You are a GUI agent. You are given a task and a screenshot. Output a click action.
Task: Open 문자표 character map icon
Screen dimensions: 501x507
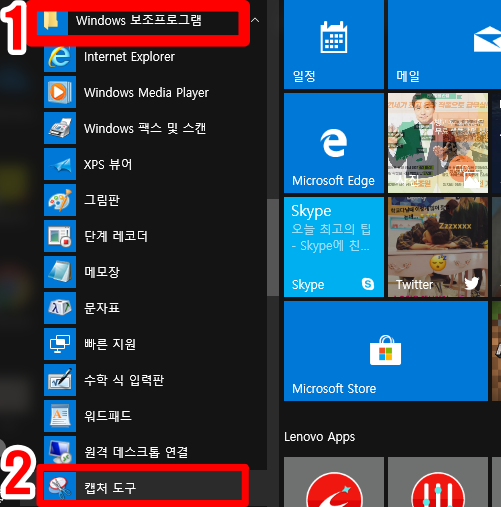click(x=60, y=308)
